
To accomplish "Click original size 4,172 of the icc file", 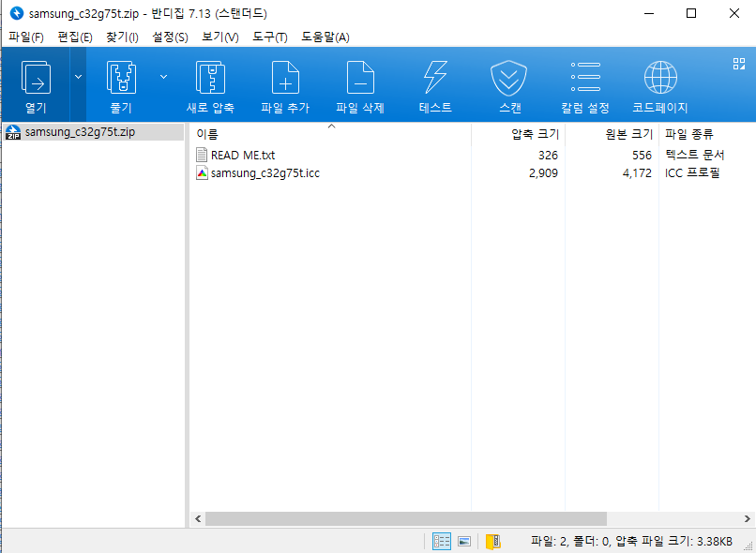I will click(637, 173).
